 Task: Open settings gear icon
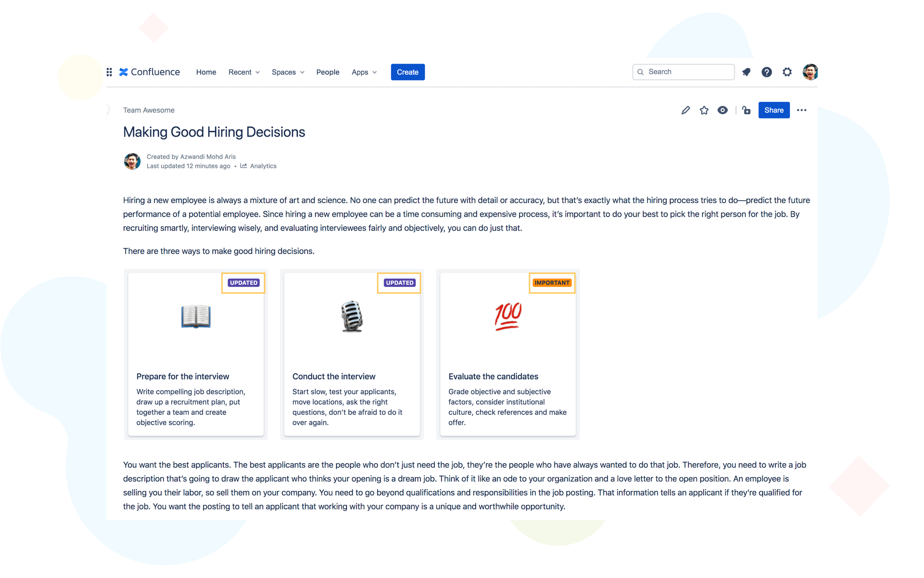pyautogui.click(x=787, y=72)
